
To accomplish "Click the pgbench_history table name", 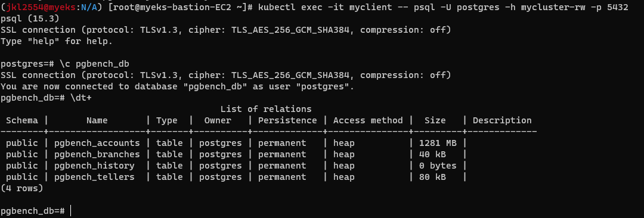I will tap(94, 166).
